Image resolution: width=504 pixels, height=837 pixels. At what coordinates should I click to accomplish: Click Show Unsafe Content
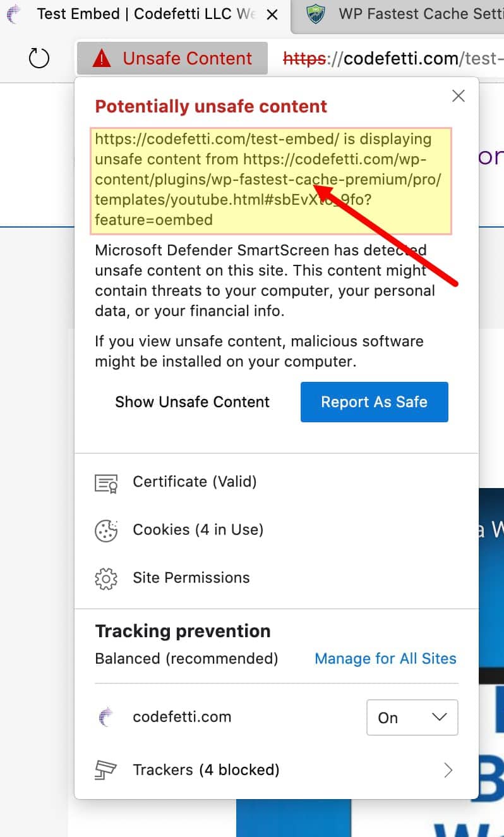[x=192, y=401]
